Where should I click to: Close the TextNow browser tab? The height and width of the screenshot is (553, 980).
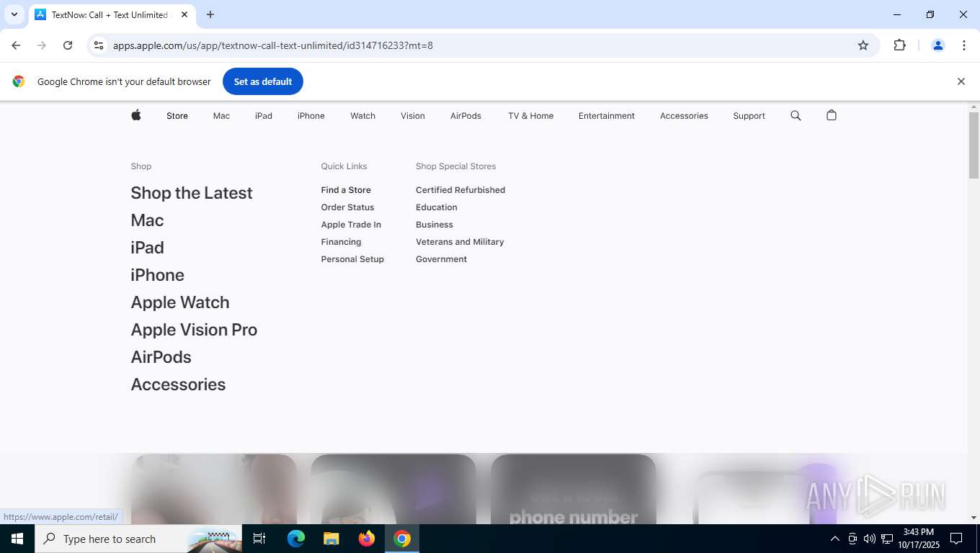click(184, 14)
